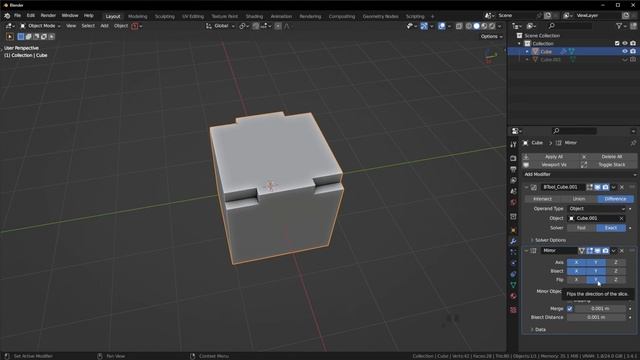
Task: Select the Tool properties tab icon
Action: tap(513, 144)
